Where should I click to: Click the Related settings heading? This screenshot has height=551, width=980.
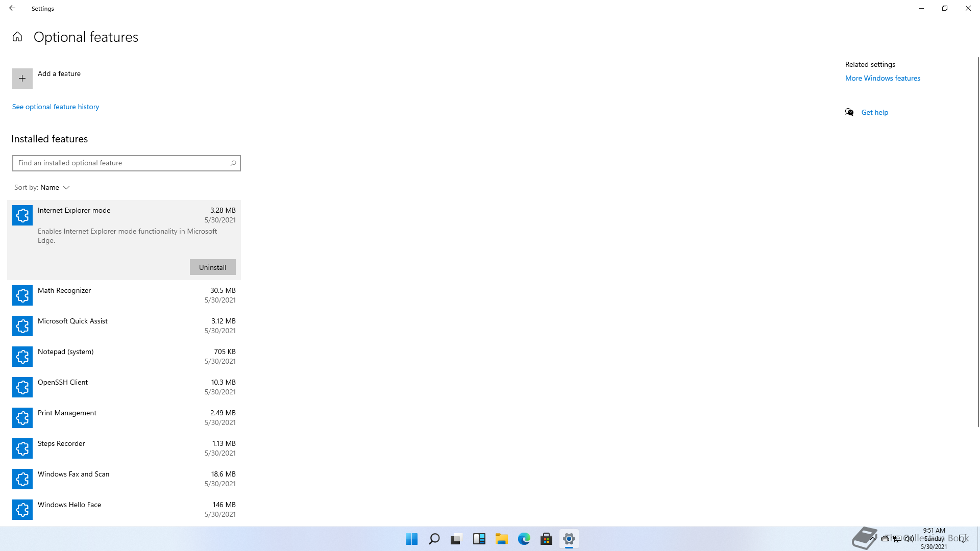click(x=870, y=64)
